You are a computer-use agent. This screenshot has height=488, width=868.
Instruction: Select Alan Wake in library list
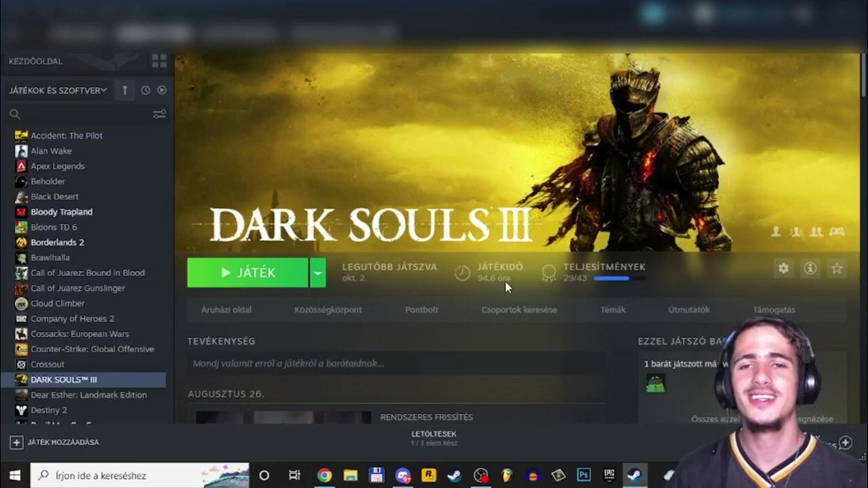click(x=51, y=151)
